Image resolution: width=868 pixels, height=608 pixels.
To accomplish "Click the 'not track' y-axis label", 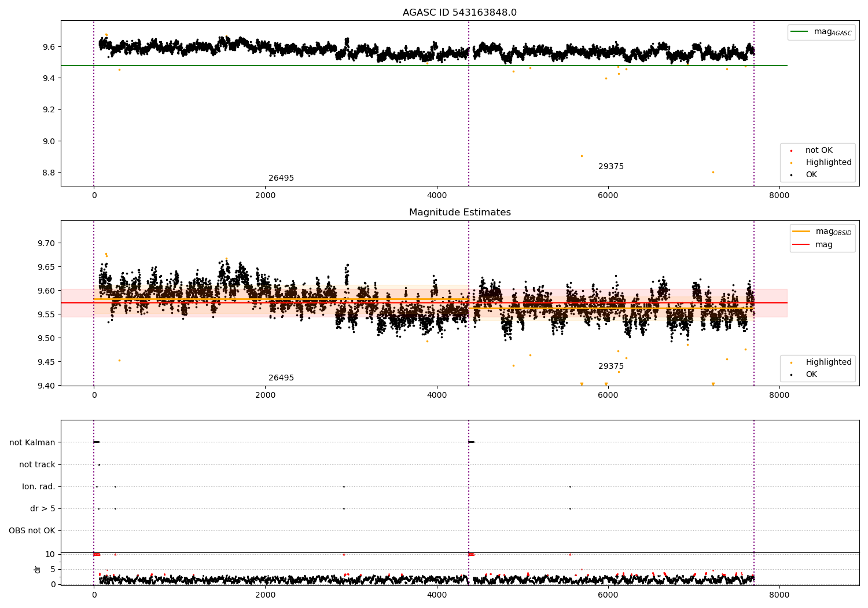I will coord(37,465).
